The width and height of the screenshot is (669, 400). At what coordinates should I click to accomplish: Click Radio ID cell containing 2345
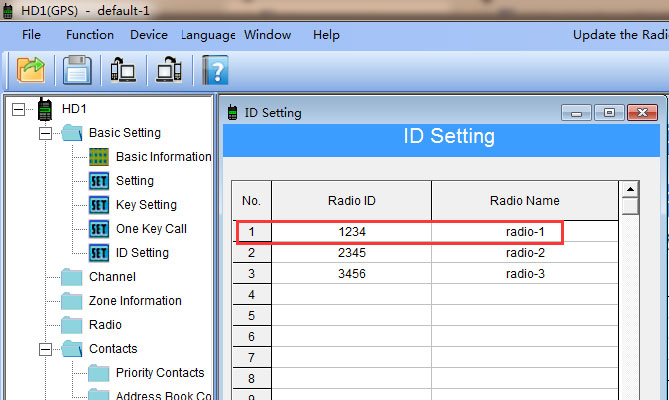point(351,253)
